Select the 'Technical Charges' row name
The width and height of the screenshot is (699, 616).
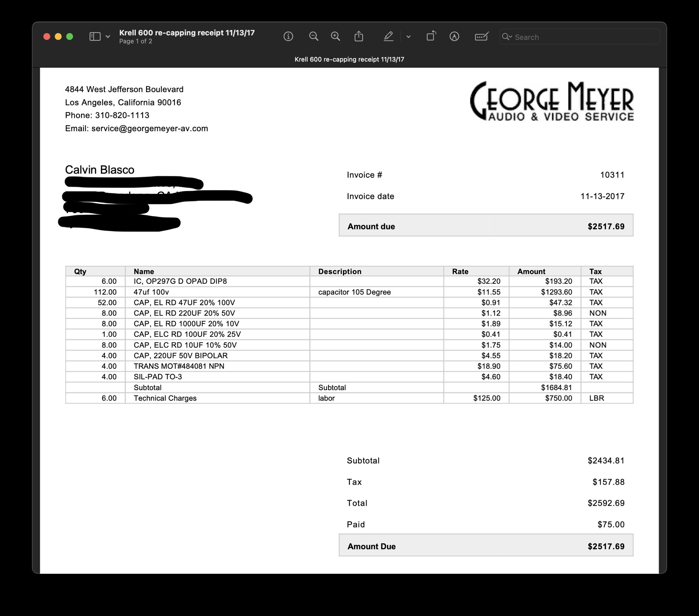click(165, 398)
